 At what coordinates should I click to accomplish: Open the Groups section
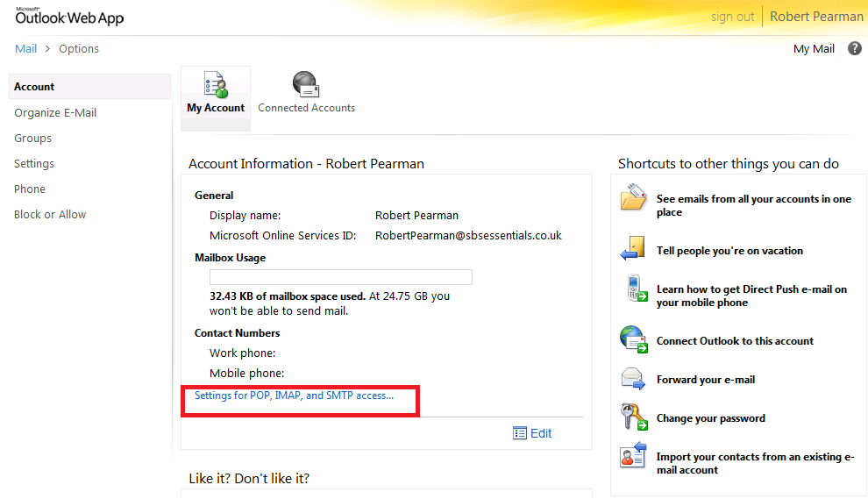[33, 139]
